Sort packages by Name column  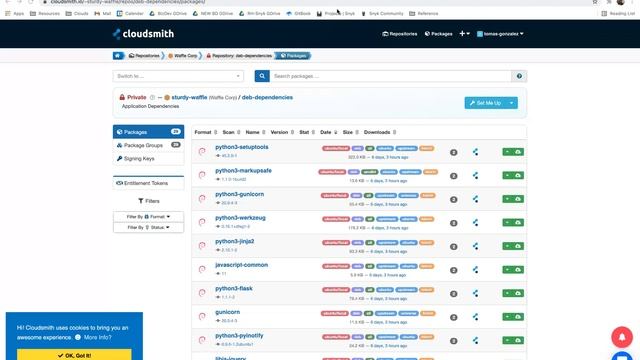point(255,132)
